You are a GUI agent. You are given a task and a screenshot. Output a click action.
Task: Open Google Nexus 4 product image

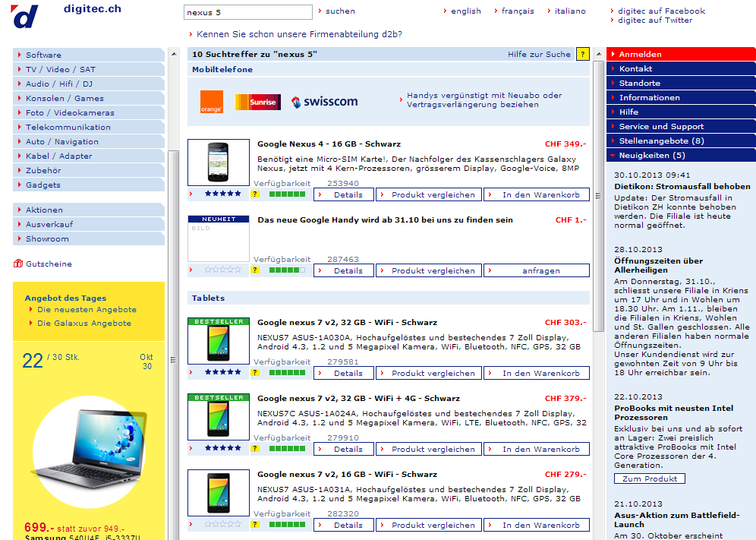point(219,162)
